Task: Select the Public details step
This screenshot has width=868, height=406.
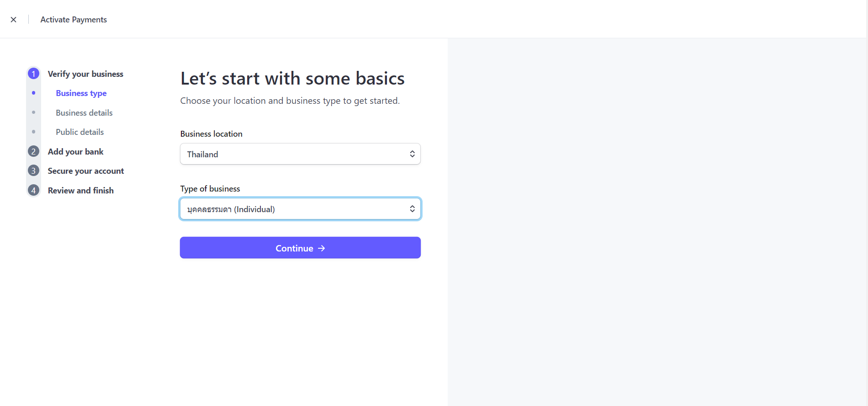Action: coord(80,132)
